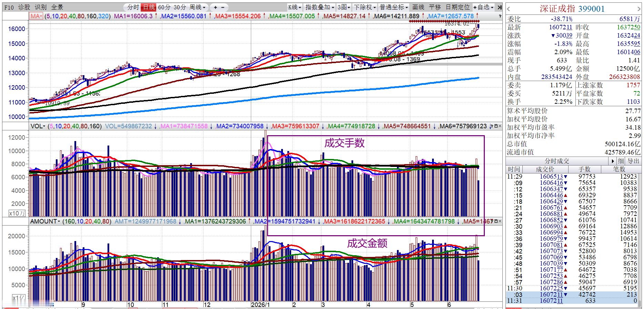The width and height of the screenshot is (644, 309).
Task: Open the 普通坐标 coordinate dropdown
Action: tap(394, 7)
